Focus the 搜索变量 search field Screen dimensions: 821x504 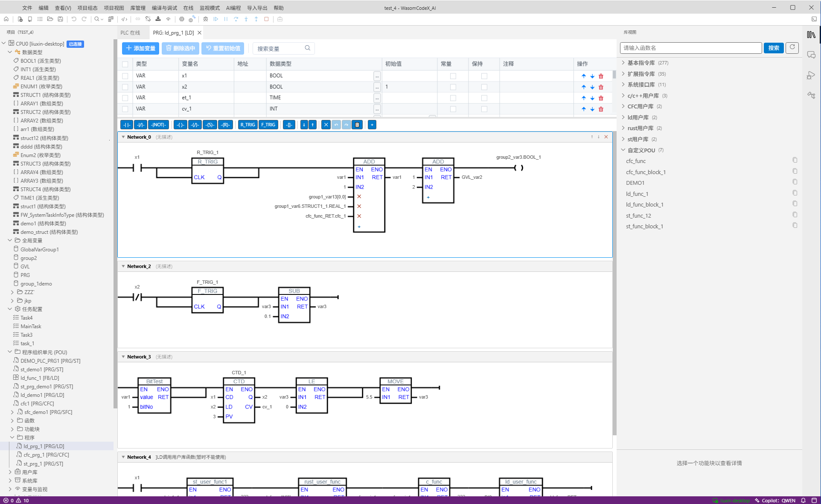click(x=284, y=48)
